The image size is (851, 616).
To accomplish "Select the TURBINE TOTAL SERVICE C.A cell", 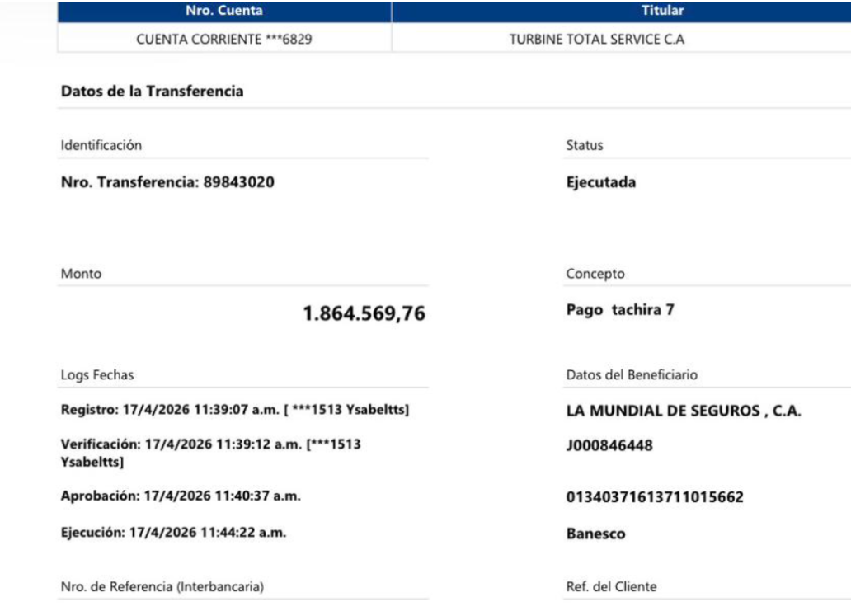I will [x=596, y=39].
